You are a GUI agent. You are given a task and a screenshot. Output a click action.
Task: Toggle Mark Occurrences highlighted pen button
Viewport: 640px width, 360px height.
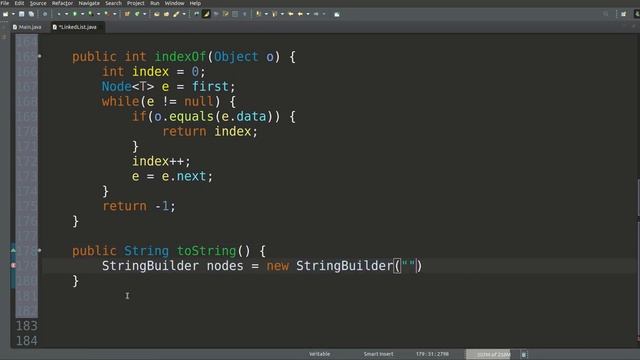click(x=206, y=14)
